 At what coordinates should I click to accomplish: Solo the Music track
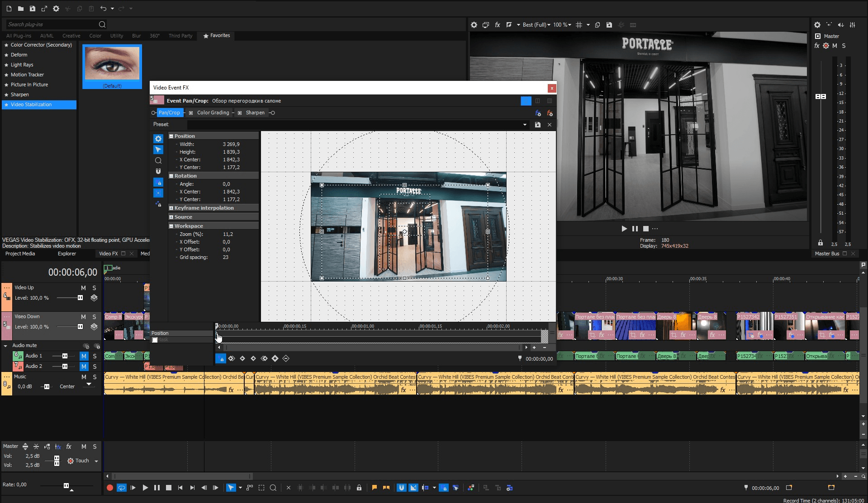pos(95,377)
